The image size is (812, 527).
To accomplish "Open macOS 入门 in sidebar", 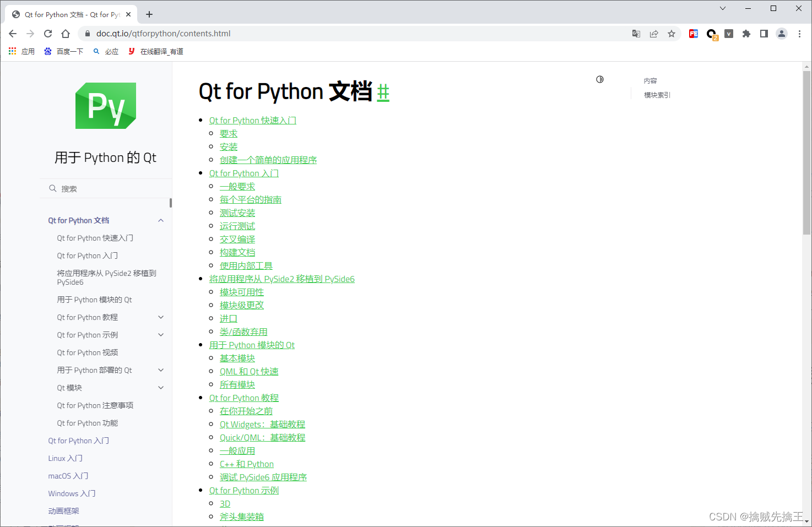I will coord(68,476).
